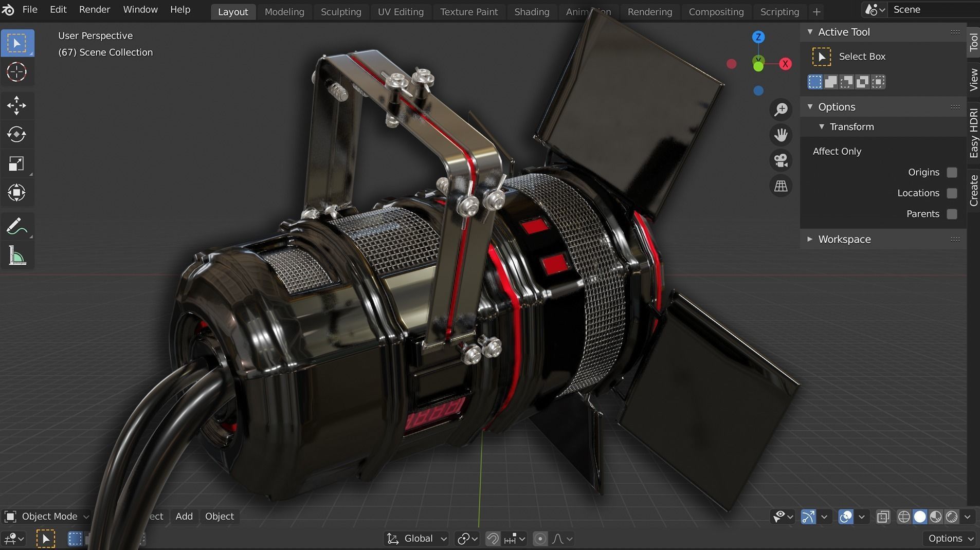
Task: Open snapping element options dropdown
Action: 515,539
